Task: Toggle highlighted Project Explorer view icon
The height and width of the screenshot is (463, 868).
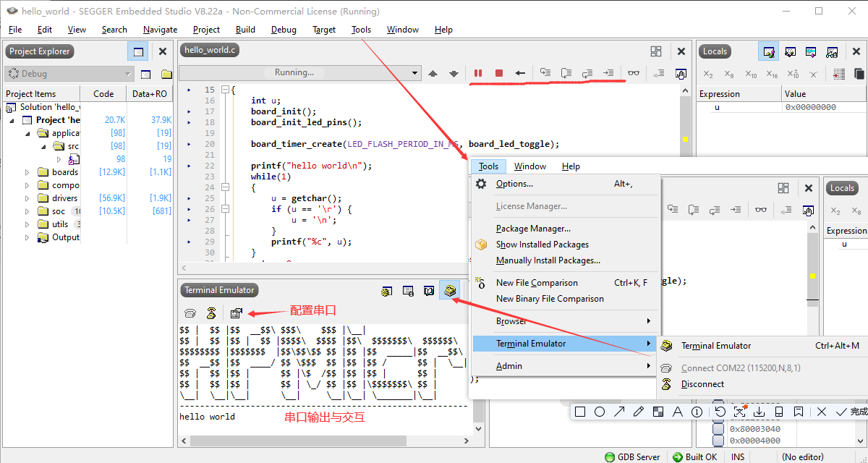Action: 138,51
